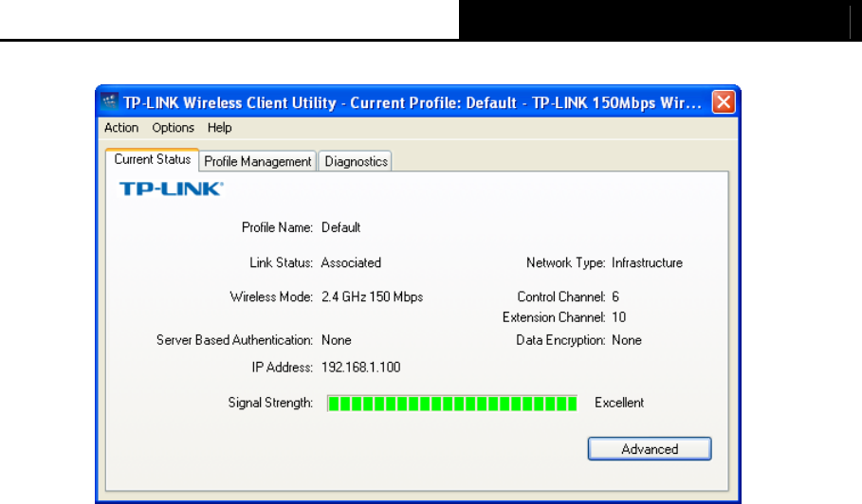
Task: Click the Data Encryption value 'None'
Action: click(627, 340)
